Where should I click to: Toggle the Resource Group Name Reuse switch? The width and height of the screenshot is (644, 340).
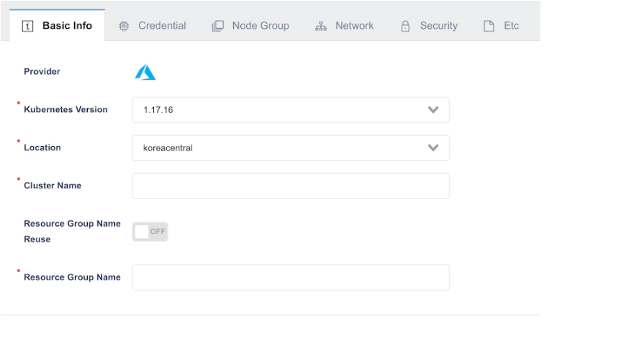tap(150, 231)
